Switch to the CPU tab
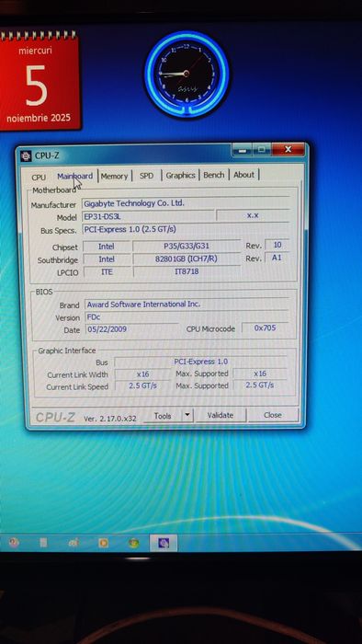This screenshot has height=644, width=362. 39,177
